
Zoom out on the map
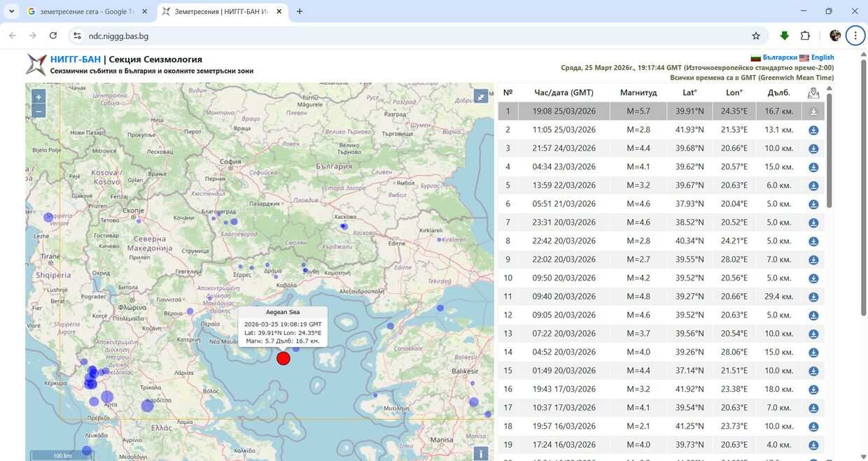[x=38, y=111]
